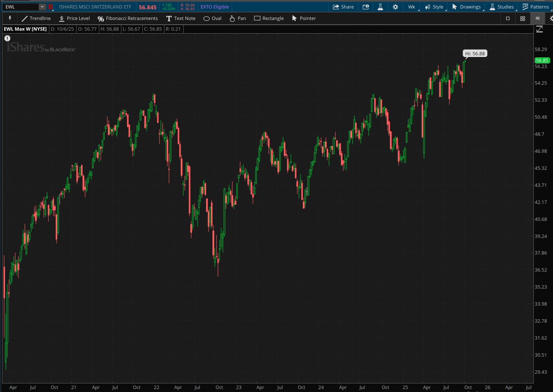Click the chart warning exclamation icon

7,38
